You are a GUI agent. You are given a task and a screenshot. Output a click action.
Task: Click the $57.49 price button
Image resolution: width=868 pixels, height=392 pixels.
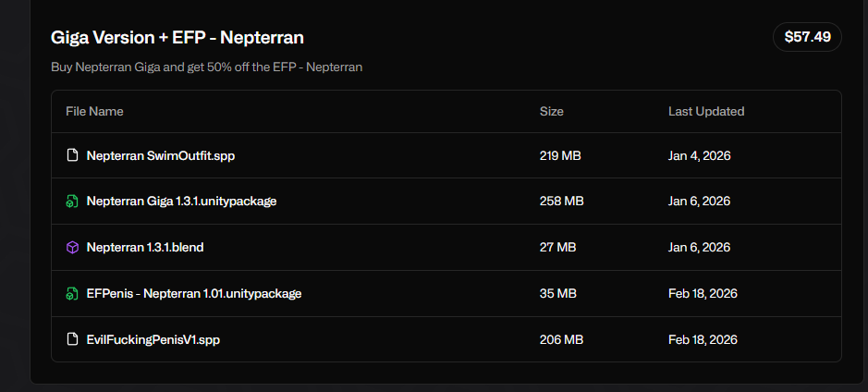807,37
